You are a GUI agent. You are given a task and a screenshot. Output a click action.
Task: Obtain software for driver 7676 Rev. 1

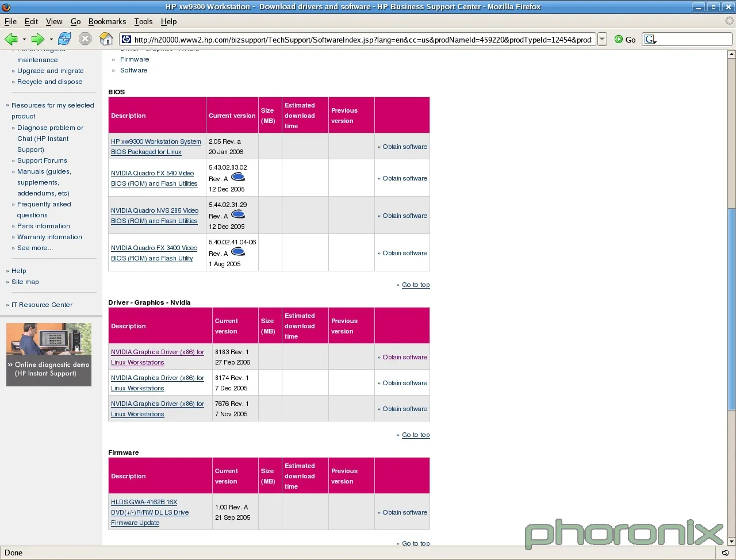coord(405,409)
